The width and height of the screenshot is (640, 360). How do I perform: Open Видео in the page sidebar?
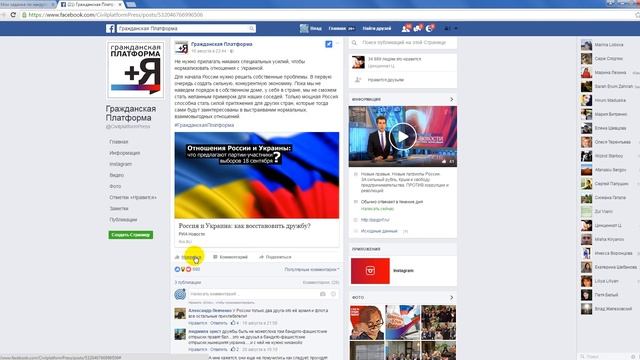click(x=116, y=175)
